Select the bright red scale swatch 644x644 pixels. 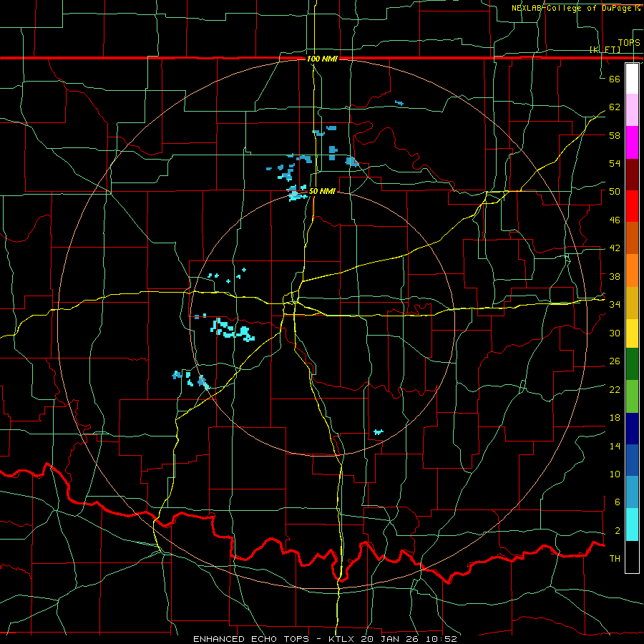632,206
